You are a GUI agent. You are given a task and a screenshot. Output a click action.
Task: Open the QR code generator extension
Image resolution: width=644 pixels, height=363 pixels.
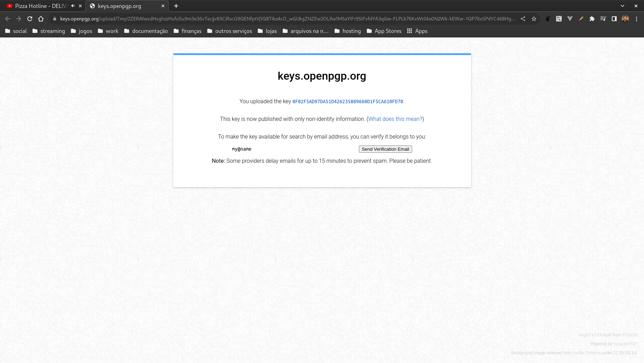[559, 19]
